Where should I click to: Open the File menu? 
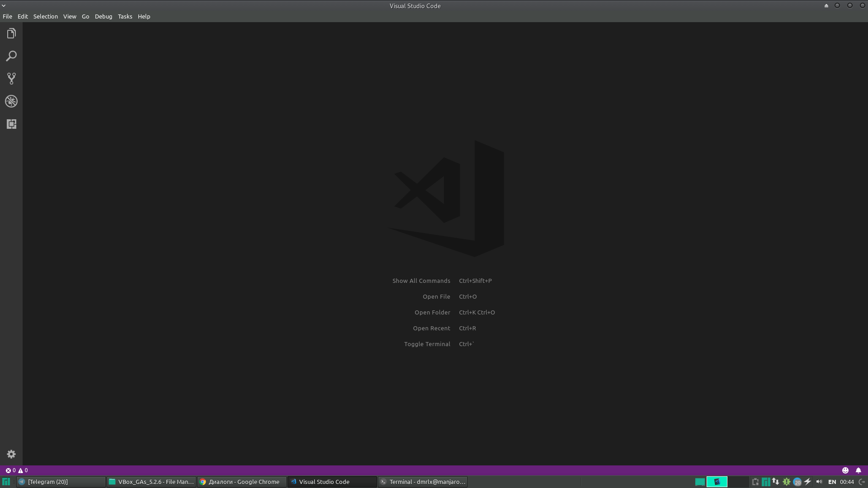pyautogui.click(x=7, y=16)
